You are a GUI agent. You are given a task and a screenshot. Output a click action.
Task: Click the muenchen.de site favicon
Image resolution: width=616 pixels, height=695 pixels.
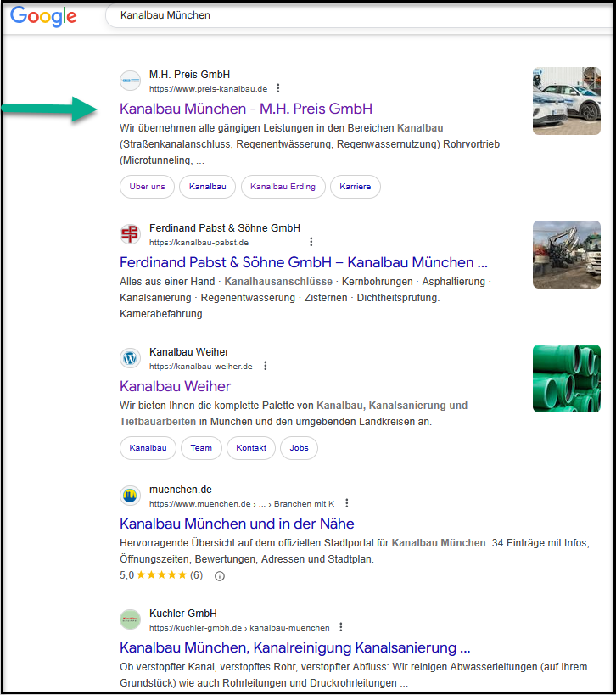pos(130,496)
